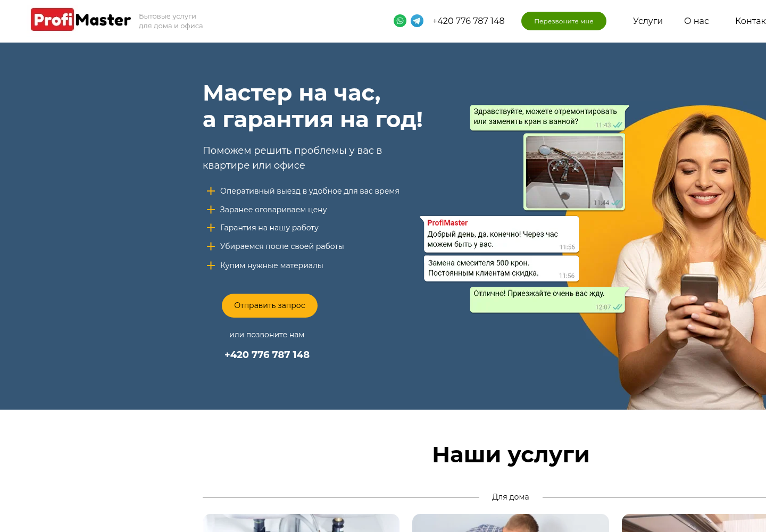Click the 'Купим нужные материалы' text
The width and height of the screenshot is (766, 532).
point(271,265)
